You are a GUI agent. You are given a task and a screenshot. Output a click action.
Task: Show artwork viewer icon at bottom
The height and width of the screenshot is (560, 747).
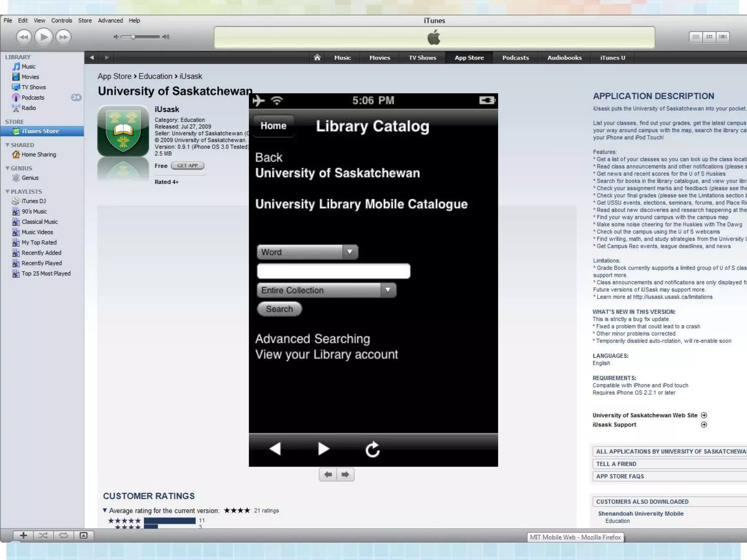[x=84, y=535]
